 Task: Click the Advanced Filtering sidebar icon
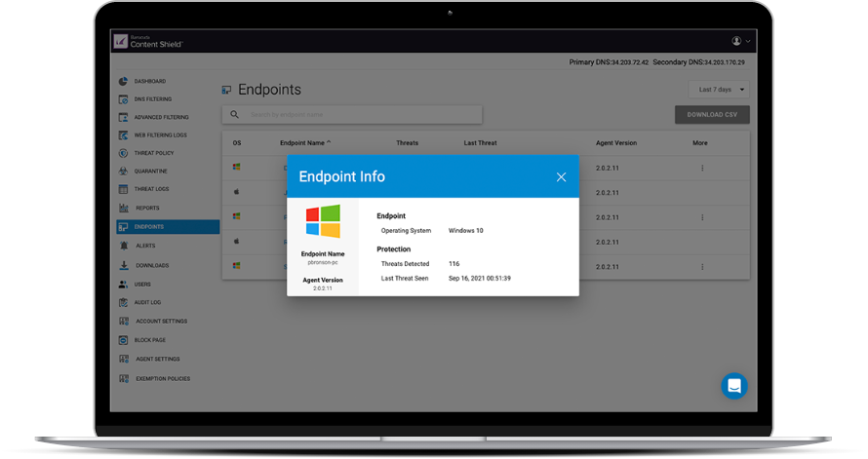123,117
